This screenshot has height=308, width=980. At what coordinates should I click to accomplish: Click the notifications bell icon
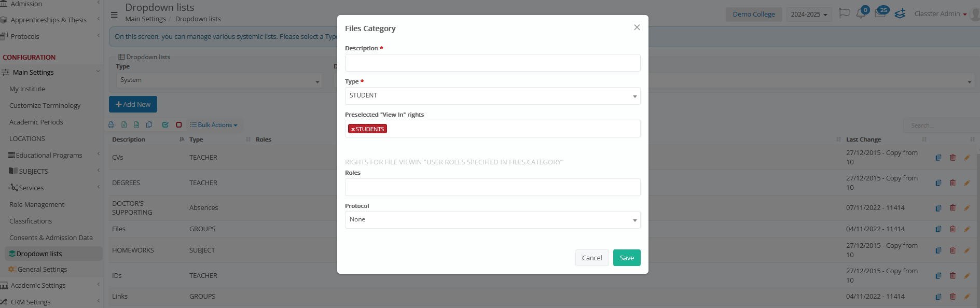tap(861, 14)
